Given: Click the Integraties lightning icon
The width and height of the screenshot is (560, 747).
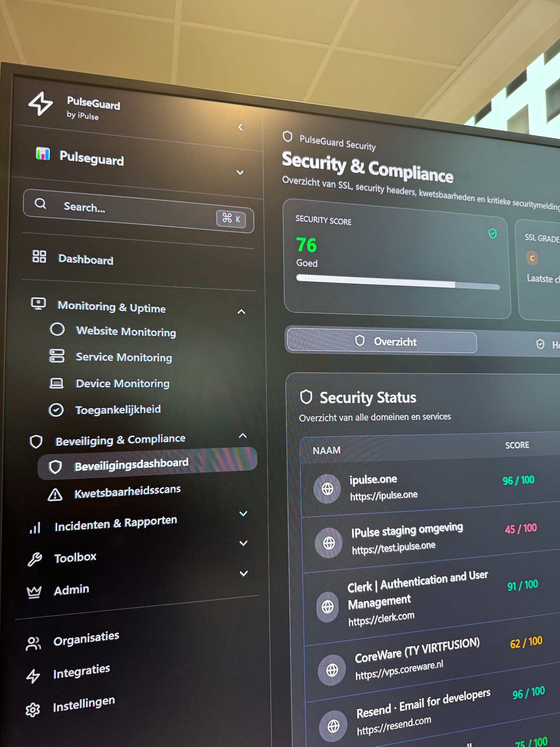Looking at the screenshot, I should click(x=33, y=676).
